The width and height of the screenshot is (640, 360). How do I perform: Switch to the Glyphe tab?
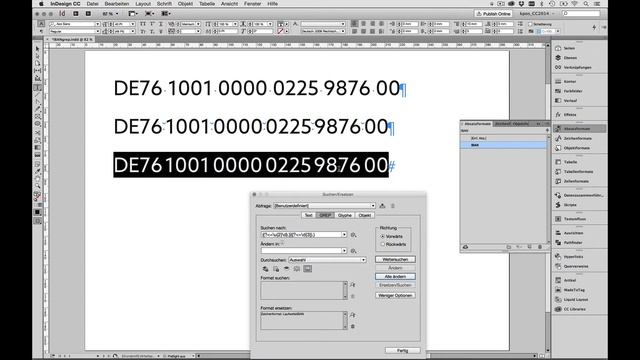pos(345,215)
